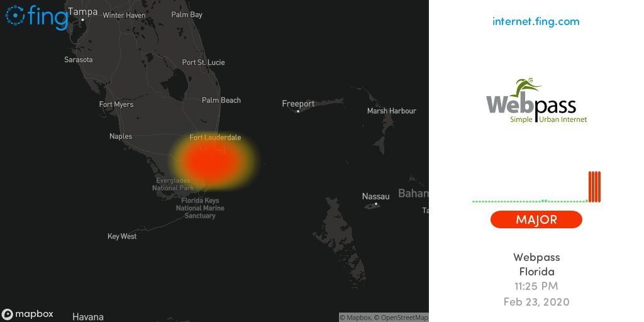Click the Palm Bay map label
The image size is (644, 322).
tap(186, 15)
